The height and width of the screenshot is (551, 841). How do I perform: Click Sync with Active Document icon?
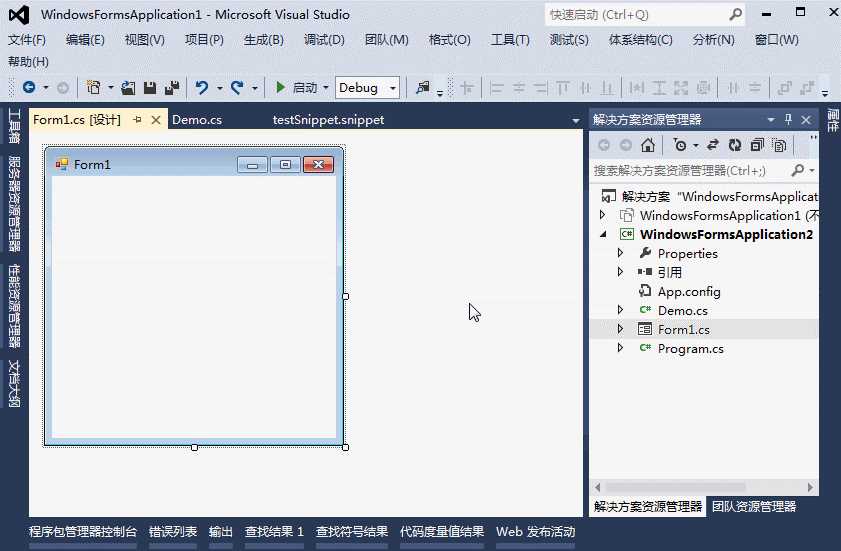point(713,145)
